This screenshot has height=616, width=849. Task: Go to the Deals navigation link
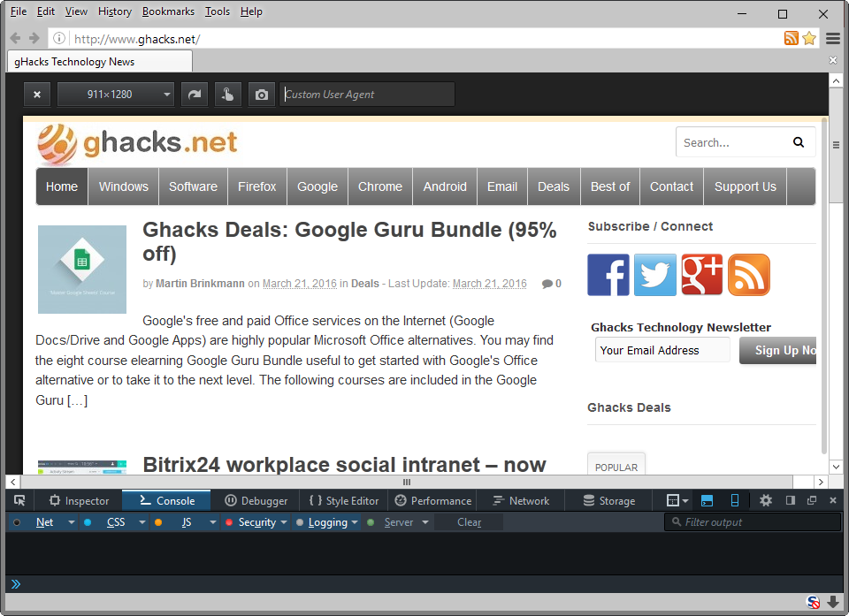pyautogui.click(x=554, y=186)
